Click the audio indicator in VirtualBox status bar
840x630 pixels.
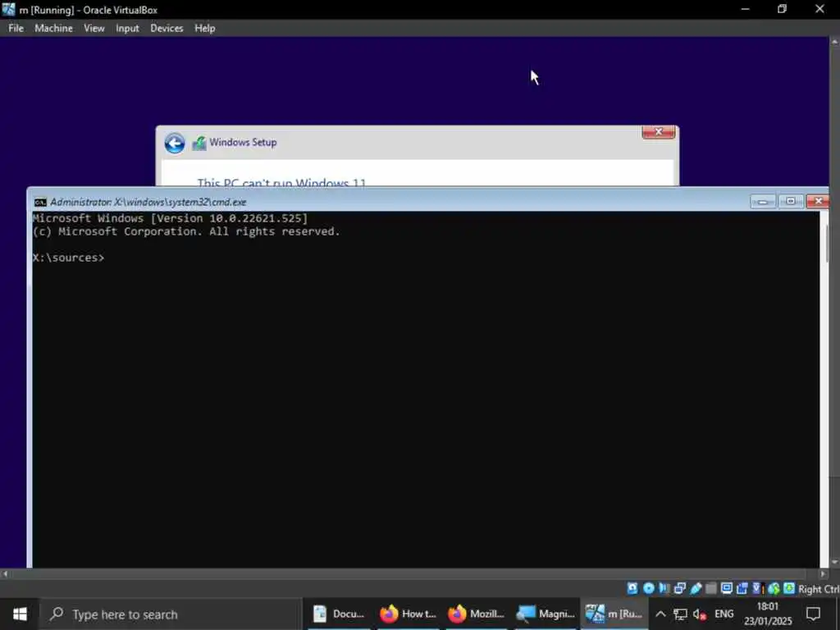click(664, 588)
